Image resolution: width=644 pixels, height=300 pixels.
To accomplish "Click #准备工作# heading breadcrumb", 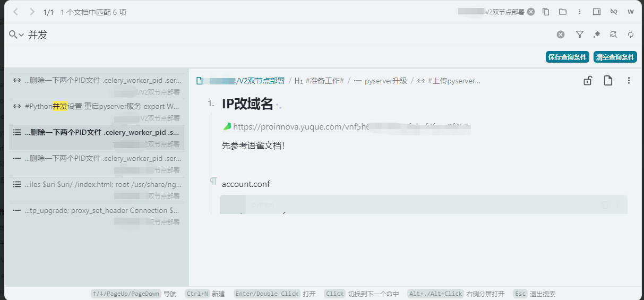I will [319, 81].
